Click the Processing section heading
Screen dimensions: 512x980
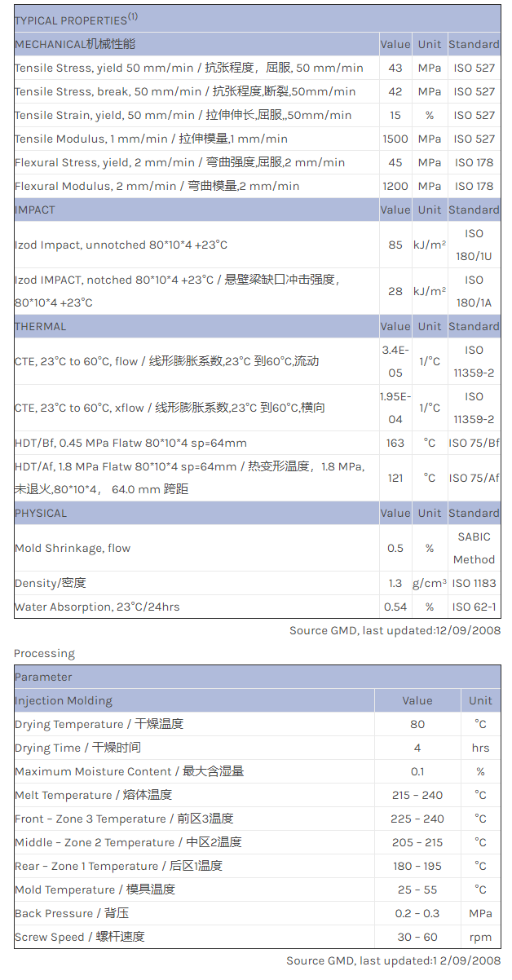point(44,653)
